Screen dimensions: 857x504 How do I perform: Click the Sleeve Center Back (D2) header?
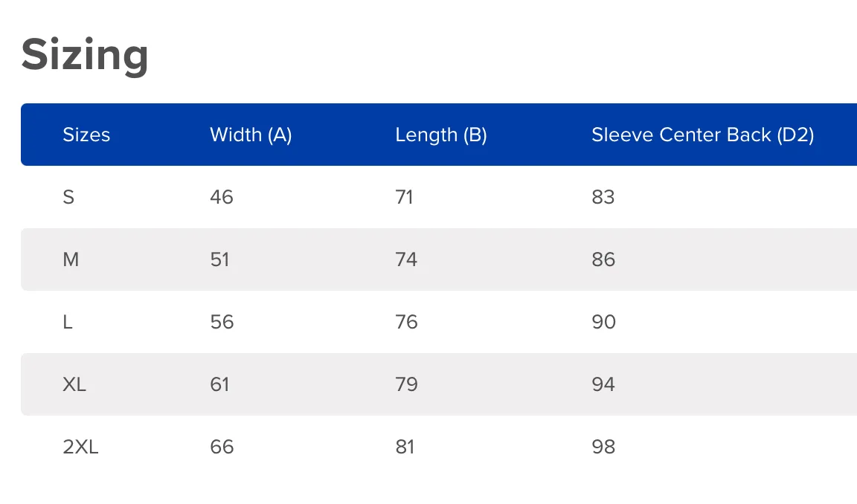703,135
